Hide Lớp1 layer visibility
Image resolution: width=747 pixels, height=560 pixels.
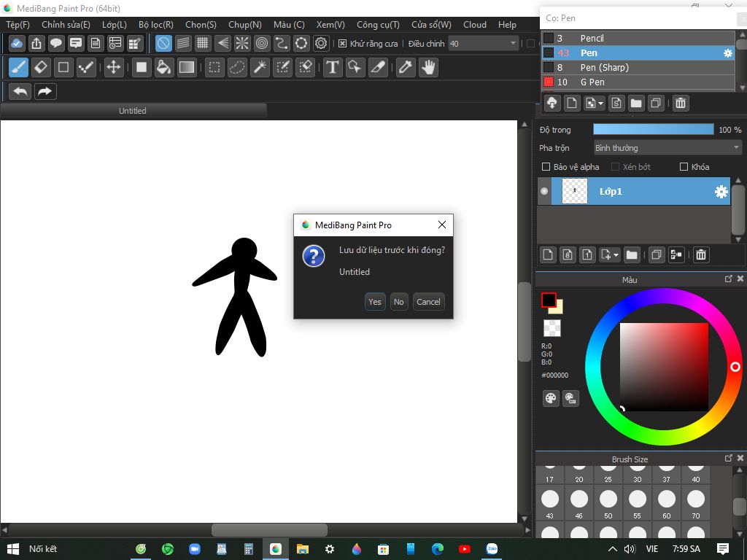[x=544, y=192]
